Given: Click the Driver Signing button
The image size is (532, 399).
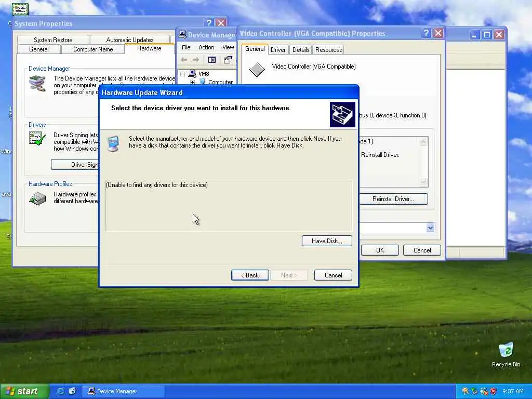Looking at the screenshot, I should click(x=75, y=165).
